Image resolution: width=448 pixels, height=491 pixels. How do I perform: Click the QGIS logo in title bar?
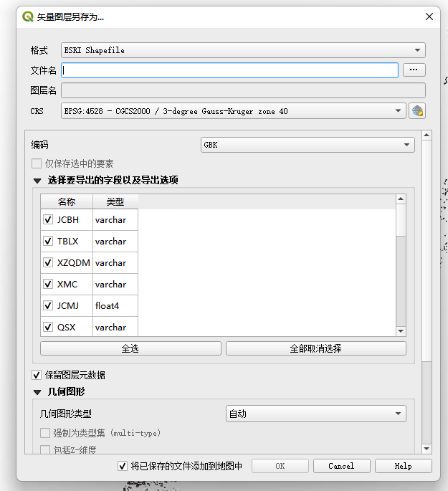[x=28, y=16]
